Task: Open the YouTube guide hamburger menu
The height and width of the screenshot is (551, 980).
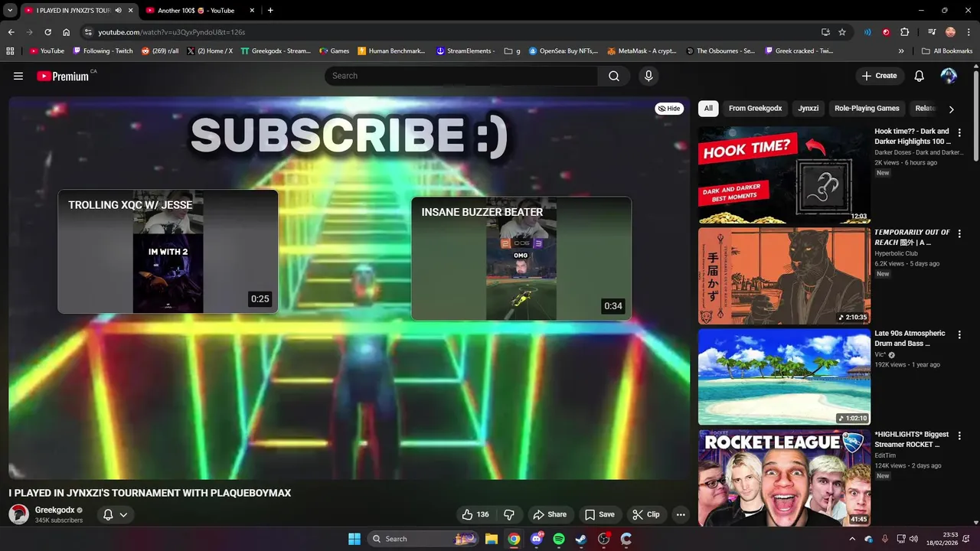Action: [x=18, y=76]
